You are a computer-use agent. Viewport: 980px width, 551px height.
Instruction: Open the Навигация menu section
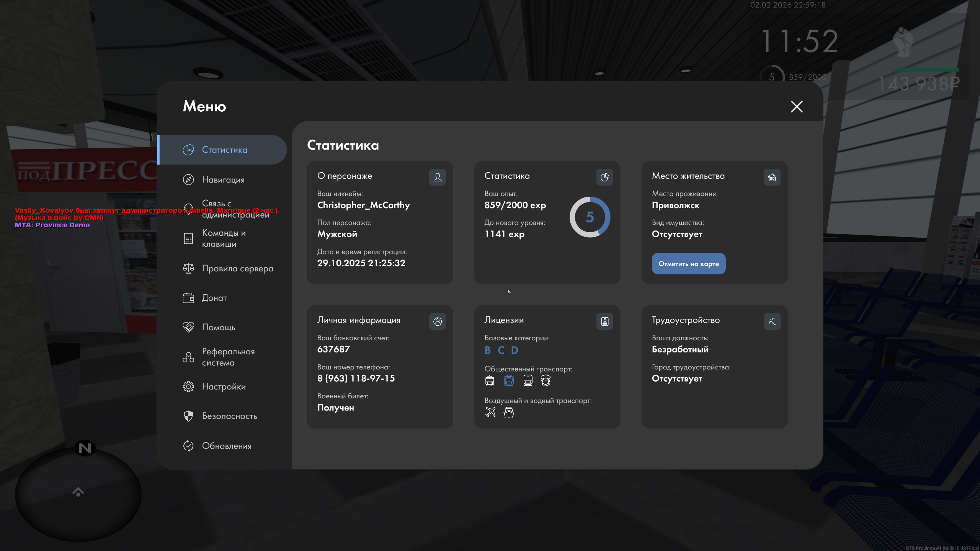tap(223, 179)
